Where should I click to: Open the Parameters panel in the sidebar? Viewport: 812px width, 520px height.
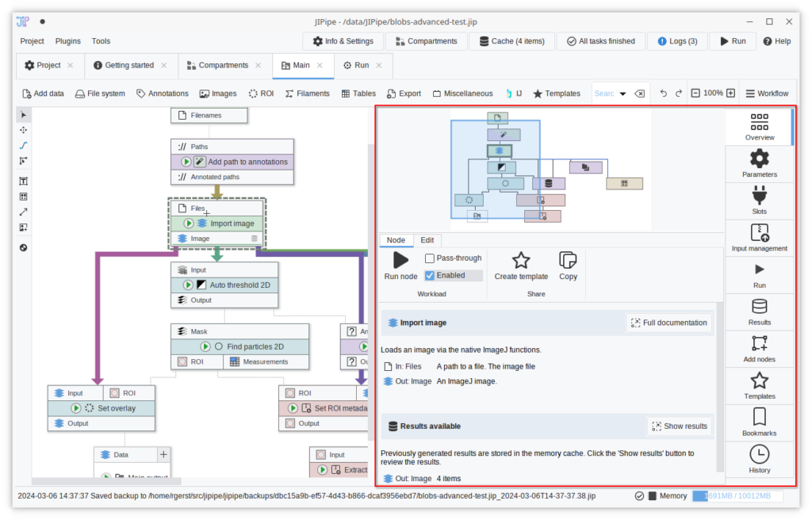pos(759,163)
